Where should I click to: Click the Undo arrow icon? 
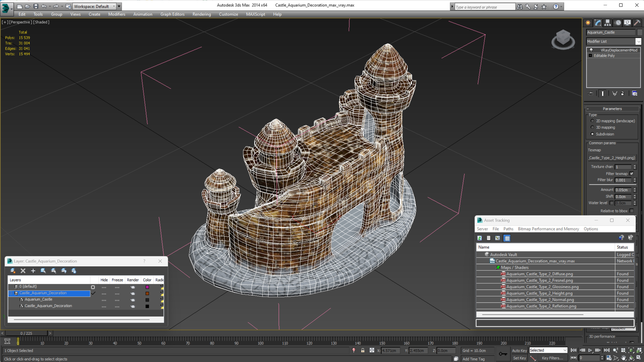[x=44, y=6]
